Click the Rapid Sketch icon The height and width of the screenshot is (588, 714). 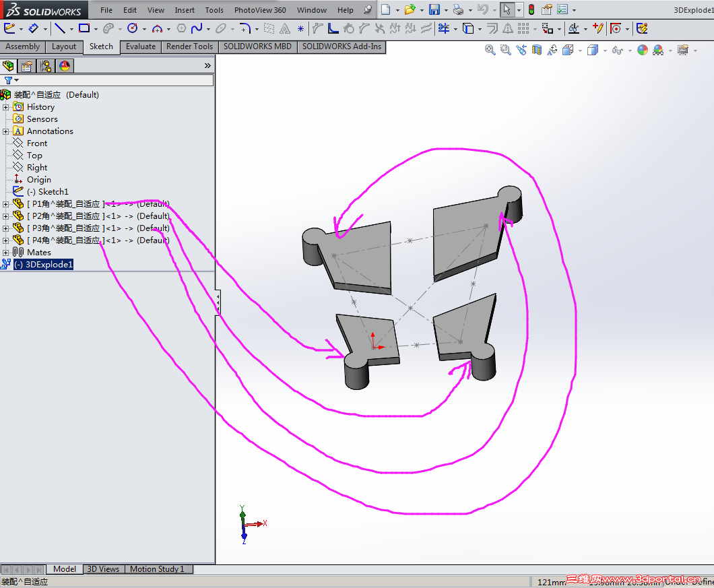click(642, 29)
